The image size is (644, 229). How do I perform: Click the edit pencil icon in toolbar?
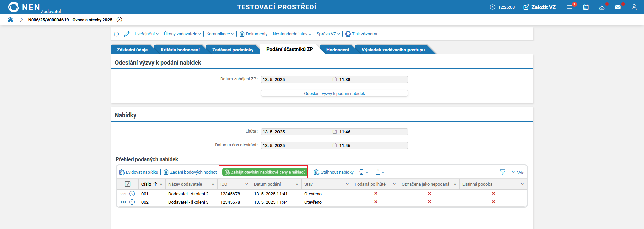[127, 34]
